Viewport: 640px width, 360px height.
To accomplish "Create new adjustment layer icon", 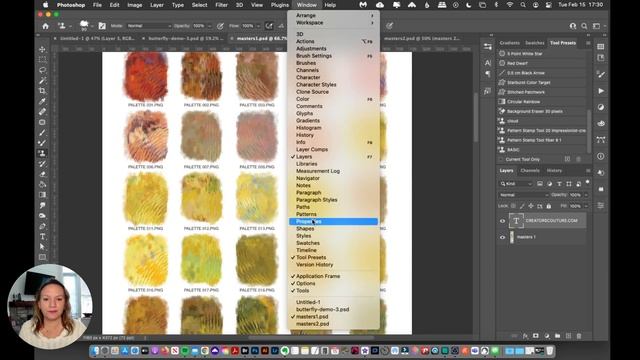I will click(x=547, y=336).
